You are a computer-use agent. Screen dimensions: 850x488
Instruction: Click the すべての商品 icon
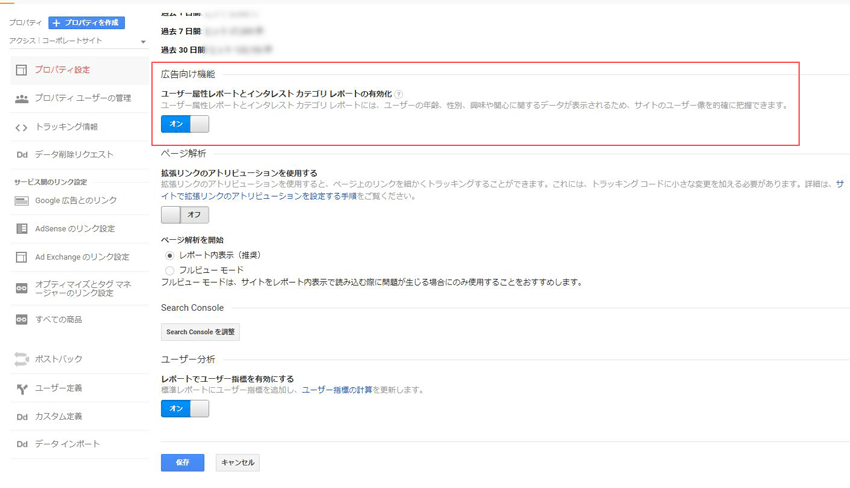coord(22,319)
